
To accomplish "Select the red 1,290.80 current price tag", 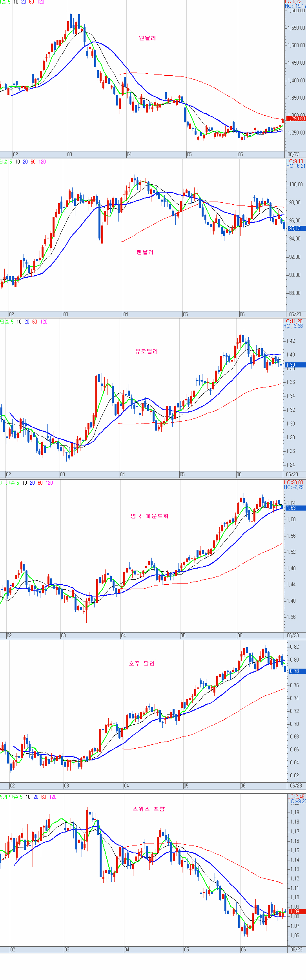I will tap(296, 118).
